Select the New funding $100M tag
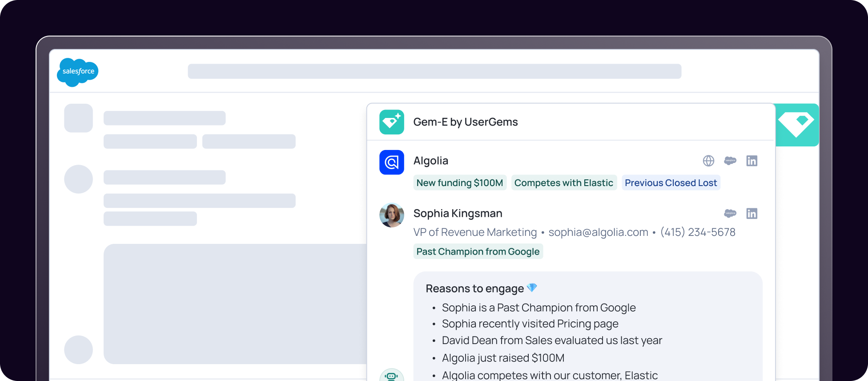 (460, 182)
